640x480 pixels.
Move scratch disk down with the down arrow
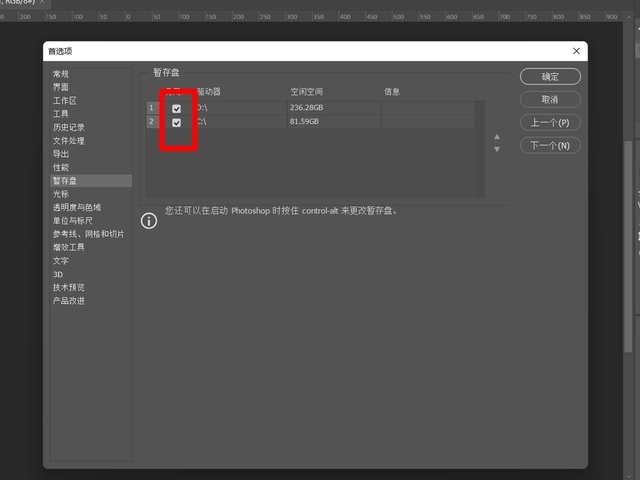497,150
